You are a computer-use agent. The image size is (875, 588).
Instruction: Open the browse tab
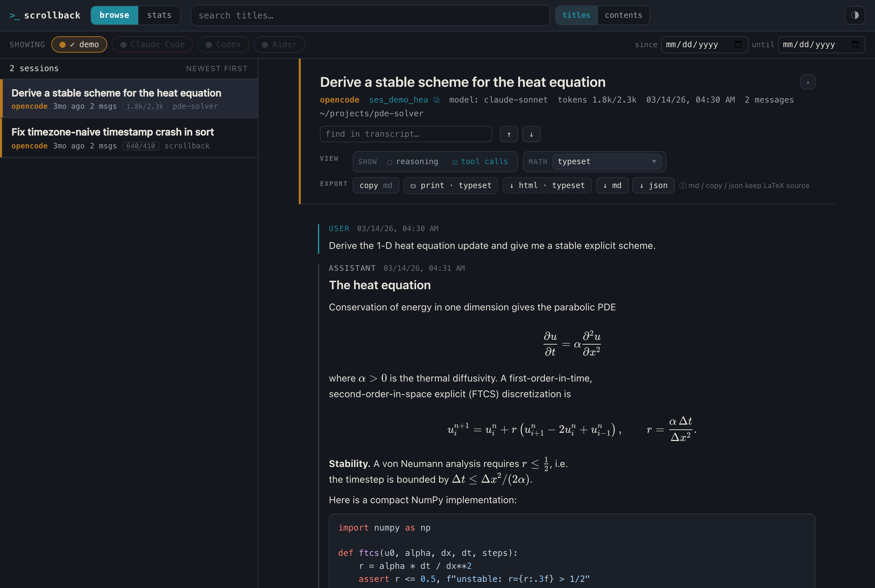tap(115, 15)
